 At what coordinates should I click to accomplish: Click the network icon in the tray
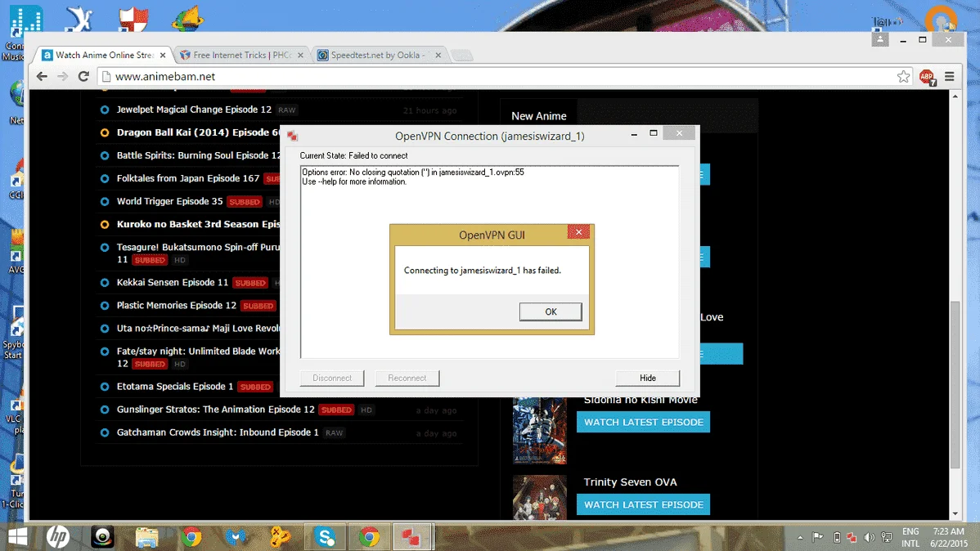pyautogui.click(x=886, y=537)
